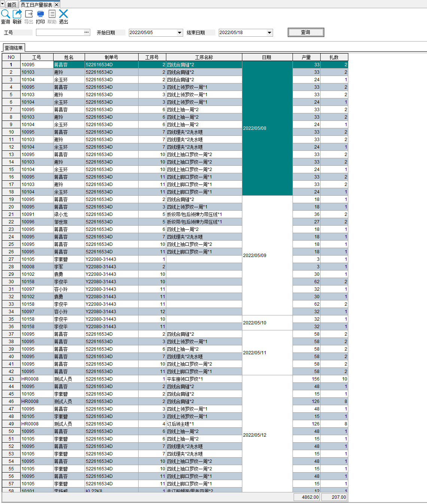
Task: Click 订后领主唛*1 process cell in row 49
Action: 204,424
